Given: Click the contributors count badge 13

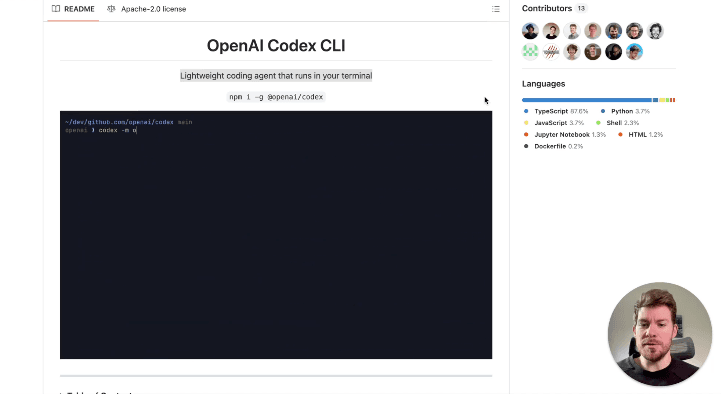Looking at the screenshot, I should click(x=581, y=8).
